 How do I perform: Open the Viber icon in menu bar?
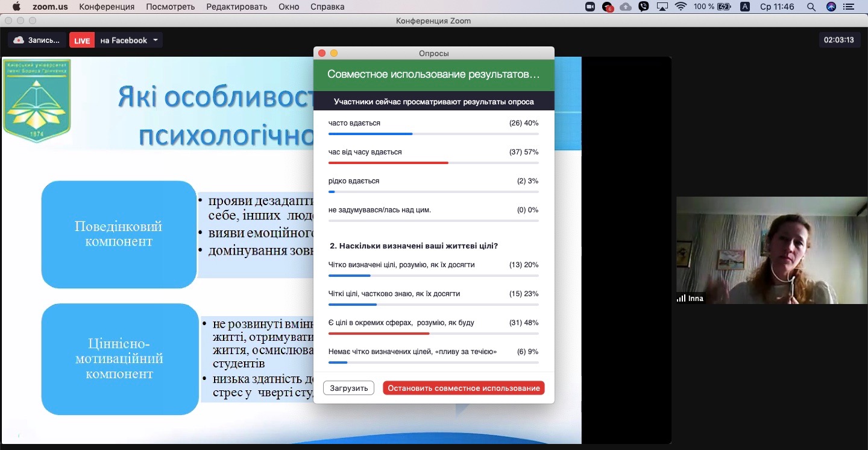pyautogui.click(x=644, y=7)
